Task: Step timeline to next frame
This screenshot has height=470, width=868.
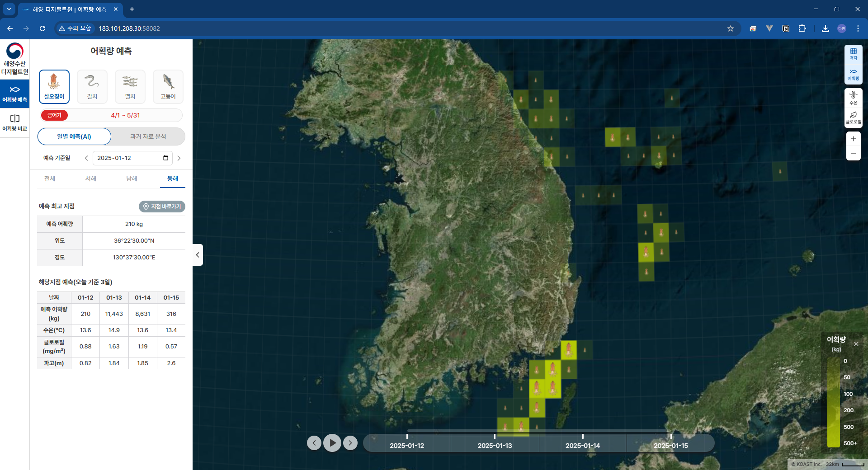Action: tap(350, 443)
